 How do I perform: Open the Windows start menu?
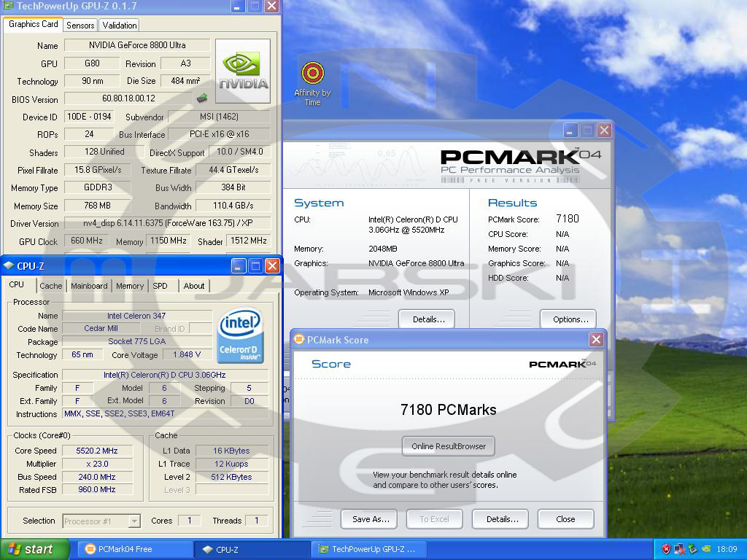tap(34, 550)
